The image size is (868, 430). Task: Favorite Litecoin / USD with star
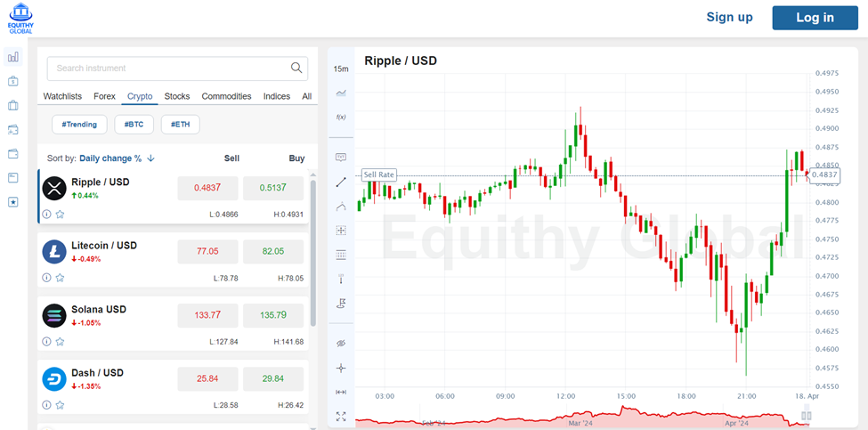pos(60,278)
